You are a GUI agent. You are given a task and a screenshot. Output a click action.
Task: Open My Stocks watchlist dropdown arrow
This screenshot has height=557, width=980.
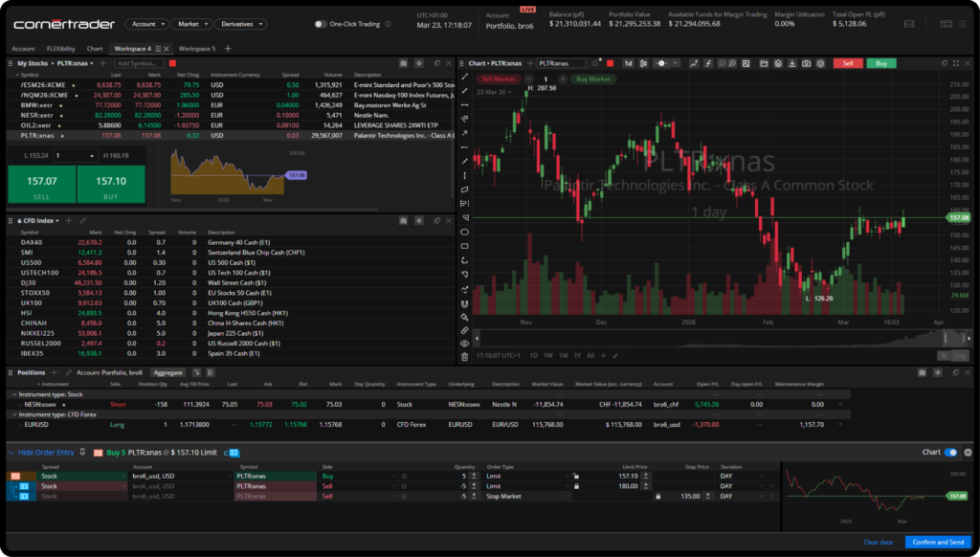91,64
